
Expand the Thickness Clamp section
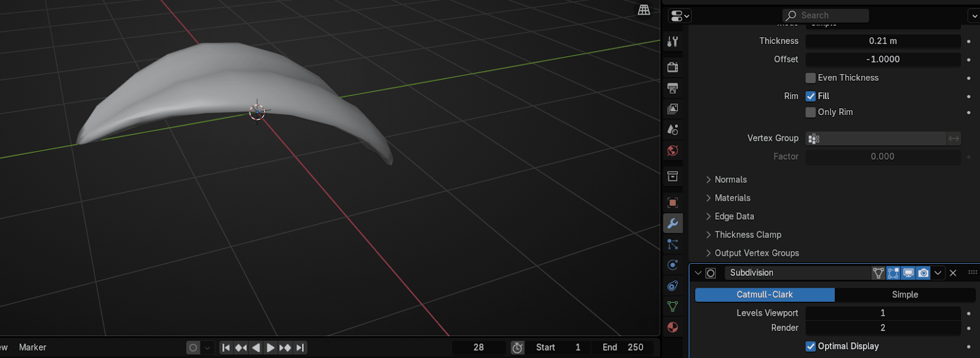click(747, 235)
